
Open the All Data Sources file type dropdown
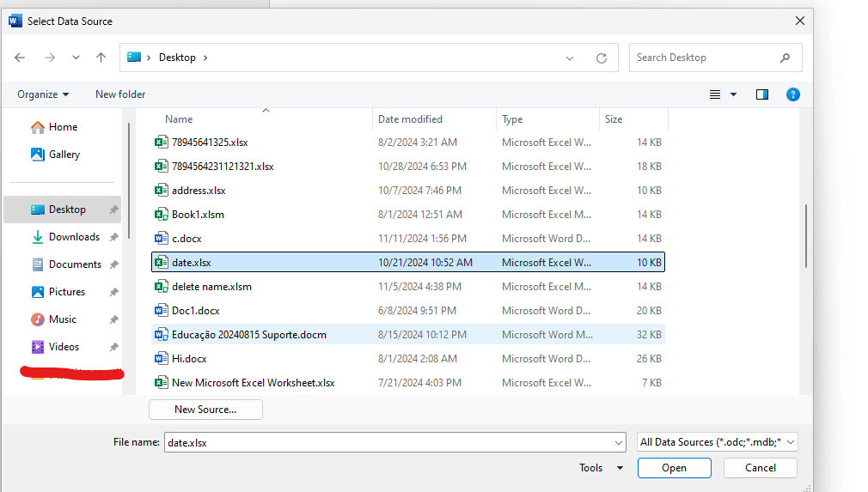718,442
